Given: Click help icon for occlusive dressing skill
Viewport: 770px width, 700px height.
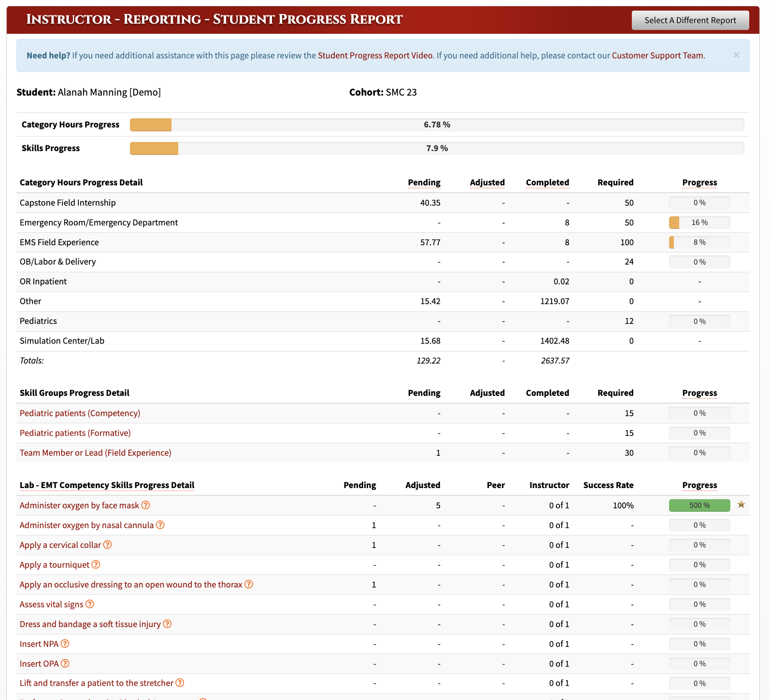Looking at the screenshot, I should coord(249,584).
